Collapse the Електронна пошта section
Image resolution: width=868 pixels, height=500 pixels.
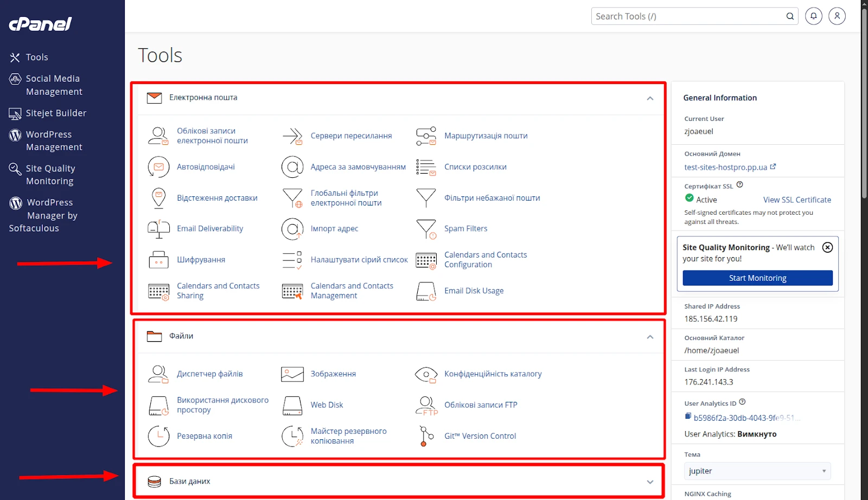point(650,98)
